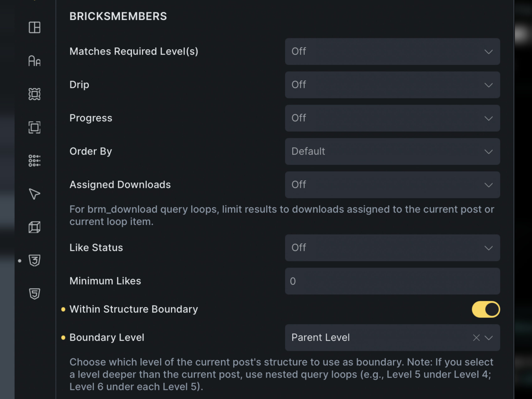This screenshot has width=532, height=399.
Task: Select the cursor pointer interactions icon
Action: coord(34,194)
